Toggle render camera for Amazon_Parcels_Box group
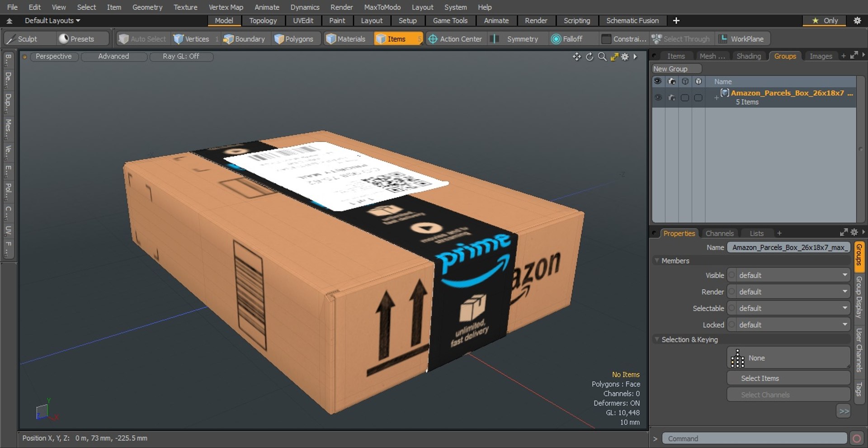The height and width of the screenshot is (448, 868). (x=672, y=97)
